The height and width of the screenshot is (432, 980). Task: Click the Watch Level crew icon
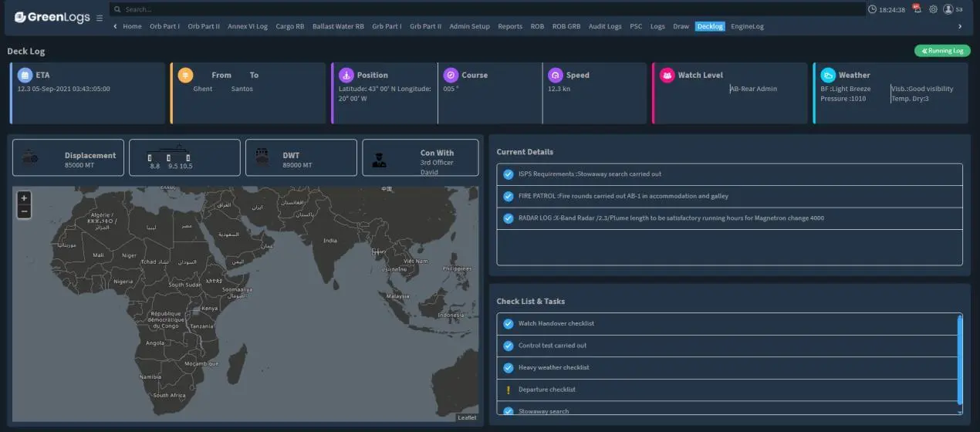(667, 75)
